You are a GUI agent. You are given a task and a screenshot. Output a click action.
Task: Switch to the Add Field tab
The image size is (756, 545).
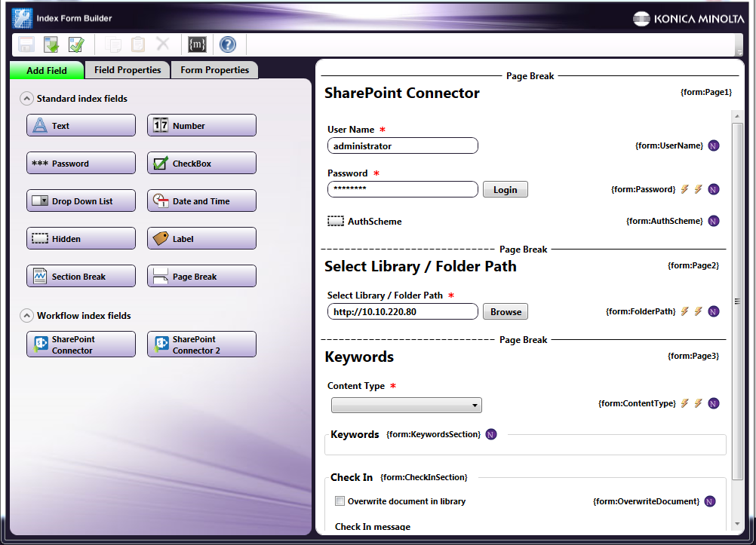(x=47, y=70)
